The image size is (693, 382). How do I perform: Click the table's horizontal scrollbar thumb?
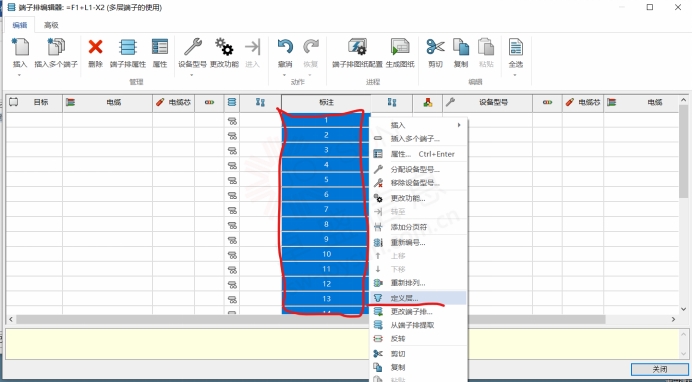point(310,319)
